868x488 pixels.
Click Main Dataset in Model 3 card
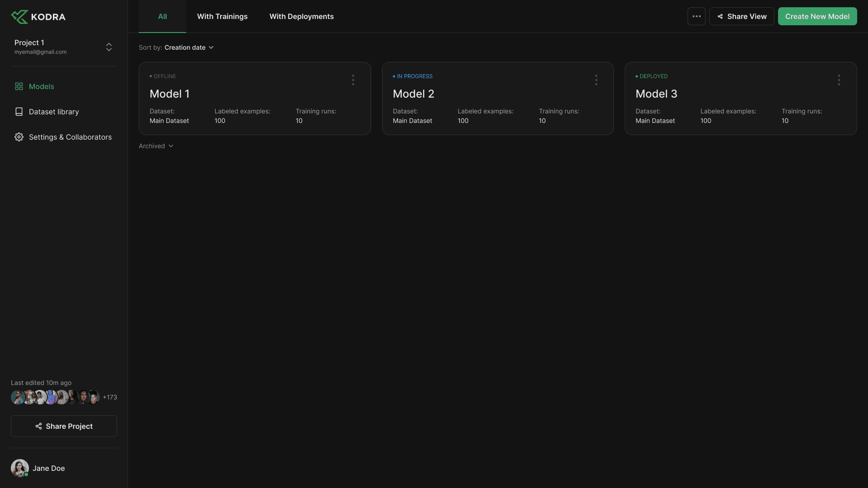coord(655,121)
